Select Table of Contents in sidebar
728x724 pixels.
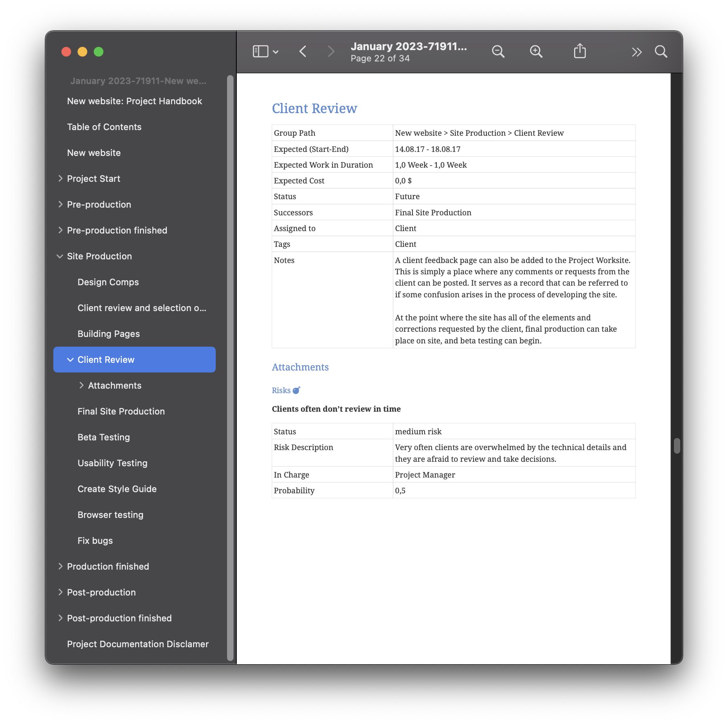point(104,127)
